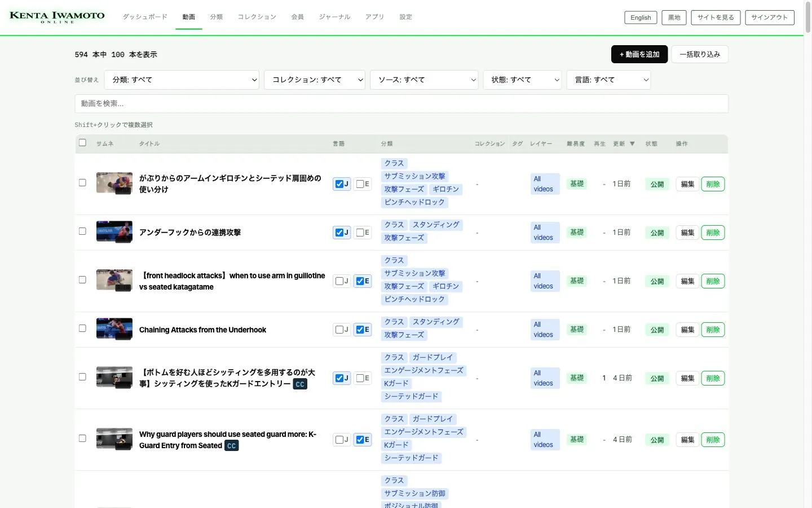Switch to the コレクション tab
The width and height of the screenshot is (812, 508).
pyautogui.click(x=257, y=17)
